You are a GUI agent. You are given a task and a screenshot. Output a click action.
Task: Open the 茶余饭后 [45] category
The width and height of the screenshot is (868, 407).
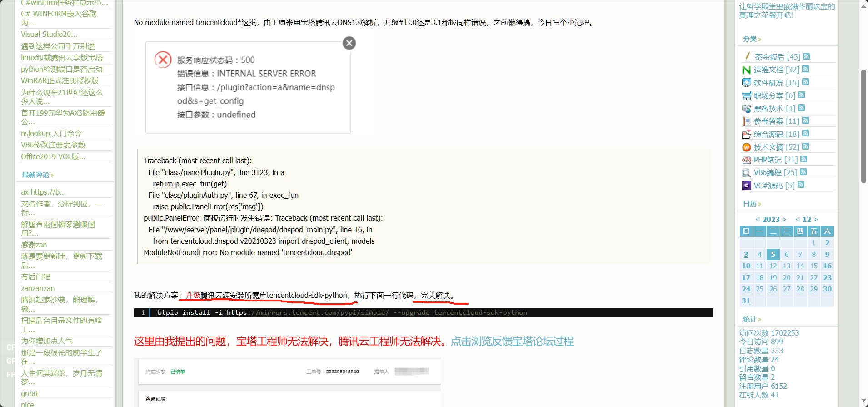778,57
